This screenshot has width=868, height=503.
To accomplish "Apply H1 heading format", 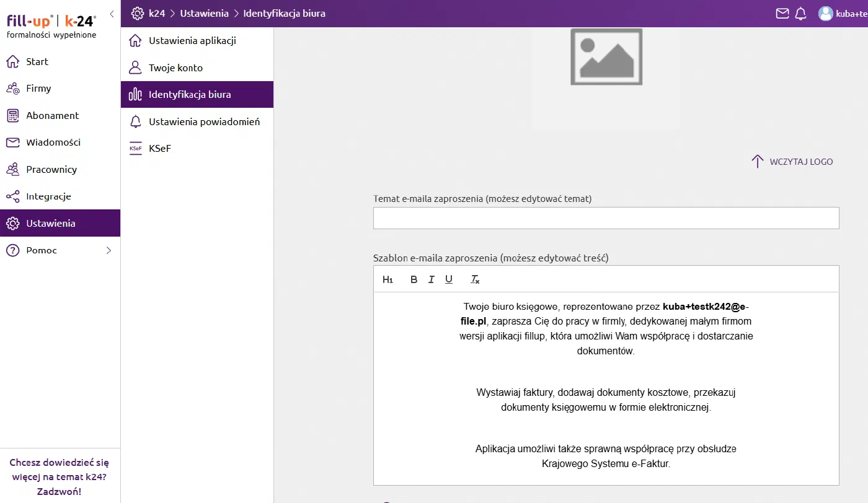I will pyautogui.click(x=387, y=279).
